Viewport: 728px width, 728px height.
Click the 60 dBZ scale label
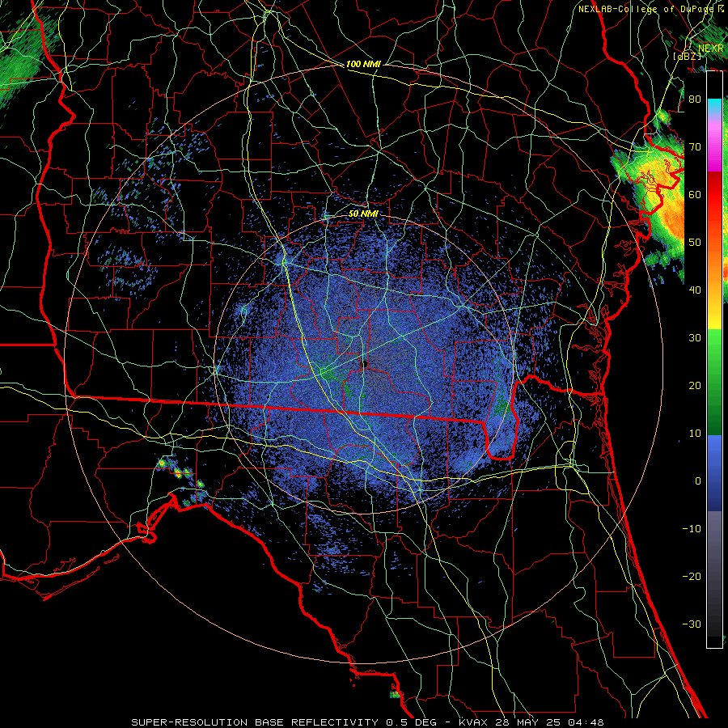click(695, 194)
